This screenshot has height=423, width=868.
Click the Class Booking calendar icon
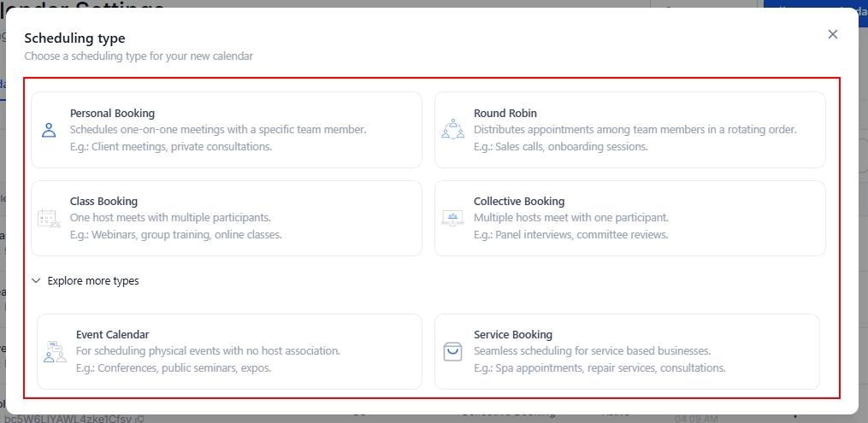[49, 218]
